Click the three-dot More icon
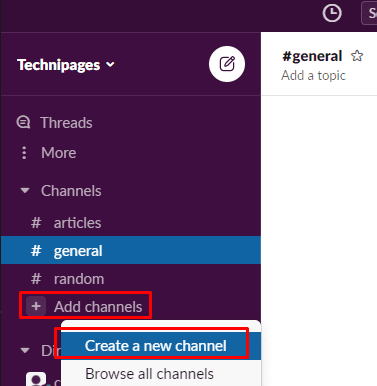Screen dimensions: 377x386 click(24, 153)
